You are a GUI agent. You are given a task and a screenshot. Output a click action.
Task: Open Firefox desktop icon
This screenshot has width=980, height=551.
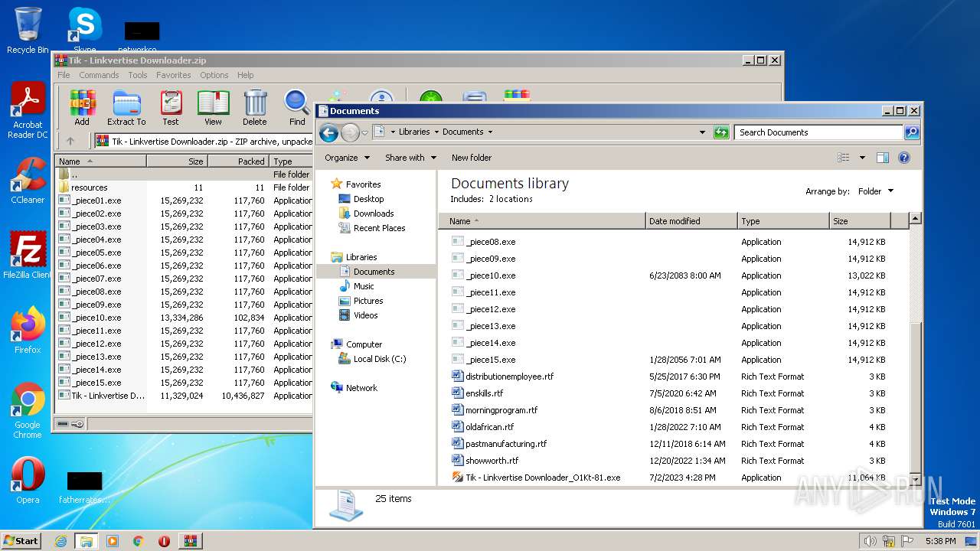click(x=28, y=330)
